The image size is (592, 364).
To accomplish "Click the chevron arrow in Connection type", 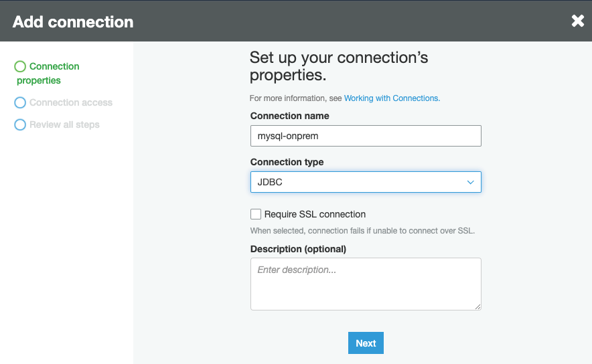I will point(470,182).
